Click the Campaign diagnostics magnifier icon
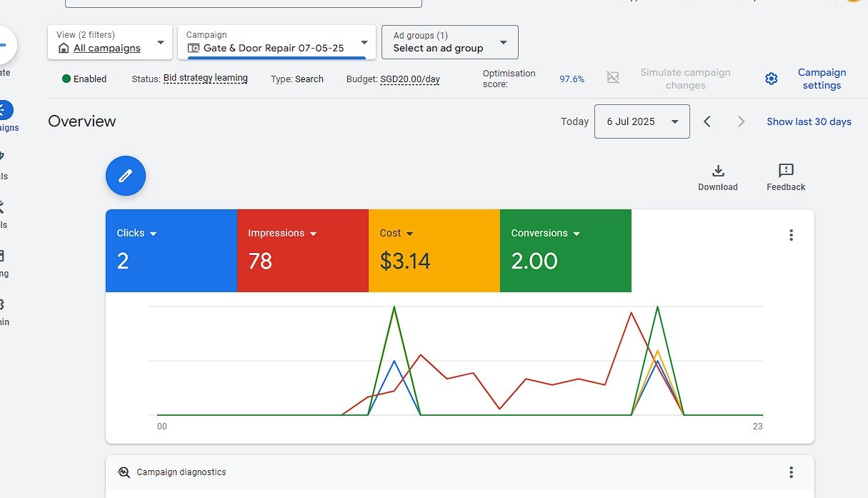Image resolution: width=868 pixels, height=498 pixels. click(x=124, y=472)
